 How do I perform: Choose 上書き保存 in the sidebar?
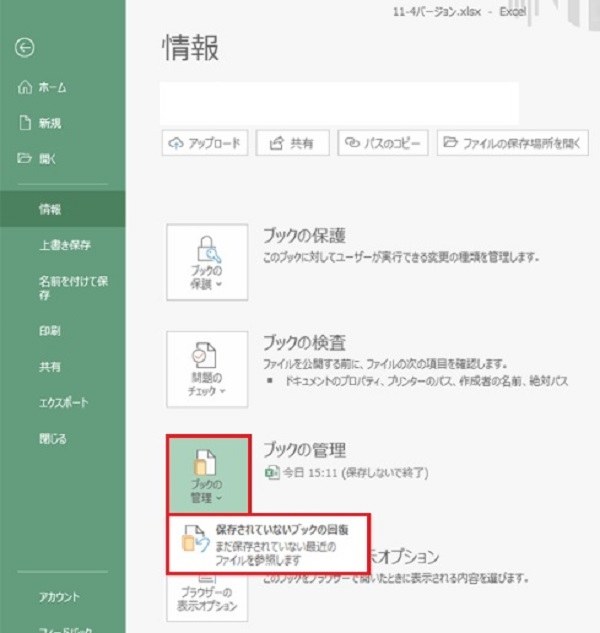tap(65, 245)
